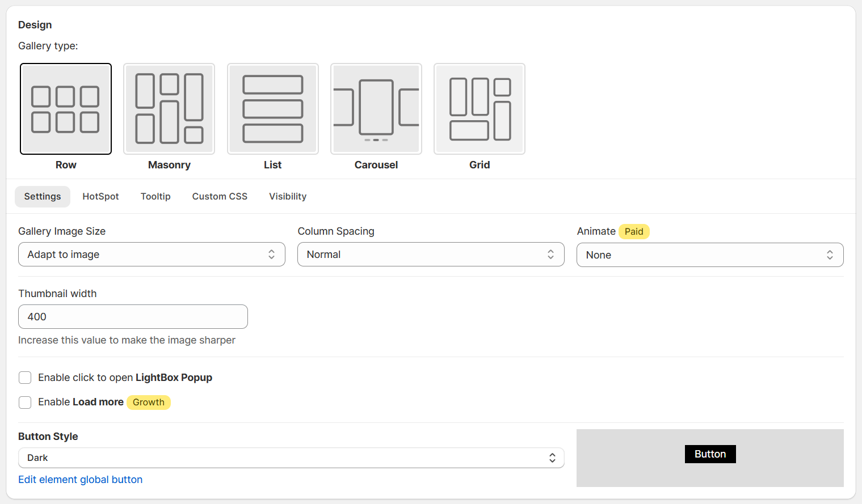
Task: Open the Animate dropdown set to None
Action: coord(710,255)
